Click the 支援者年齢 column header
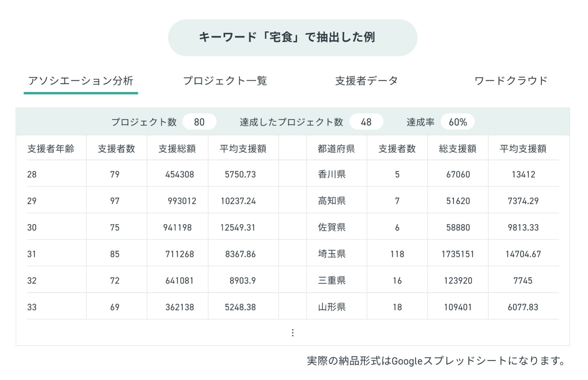The image size is (588, 380). [x=51, y=149]
